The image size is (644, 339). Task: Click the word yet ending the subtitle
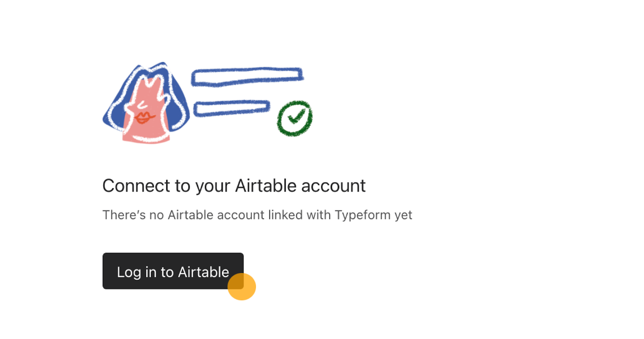(x=403, y=216)
